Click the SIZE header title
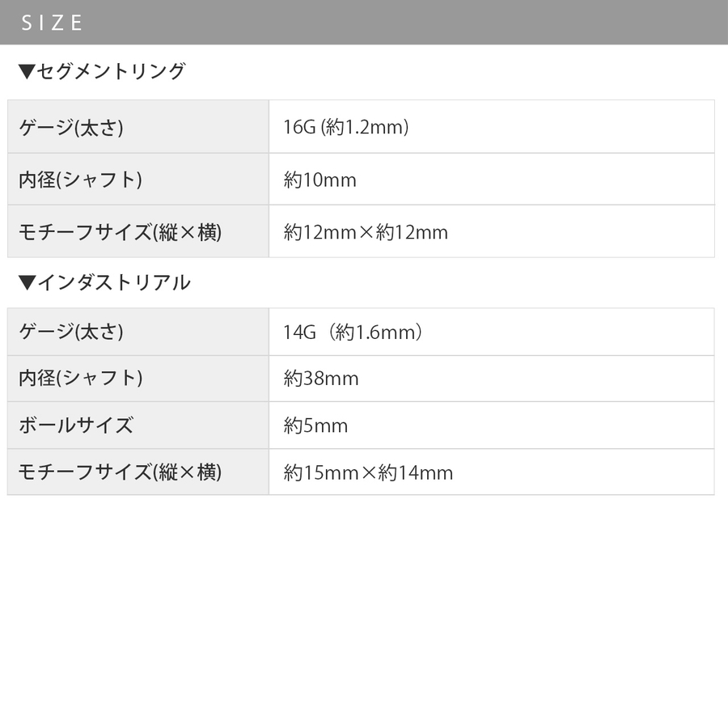This screenshot has width=728, height=728. pos(52,23)
